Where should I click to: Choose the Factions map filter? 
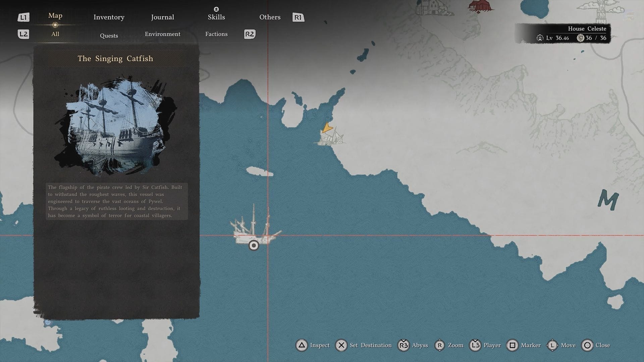[216, 34]
